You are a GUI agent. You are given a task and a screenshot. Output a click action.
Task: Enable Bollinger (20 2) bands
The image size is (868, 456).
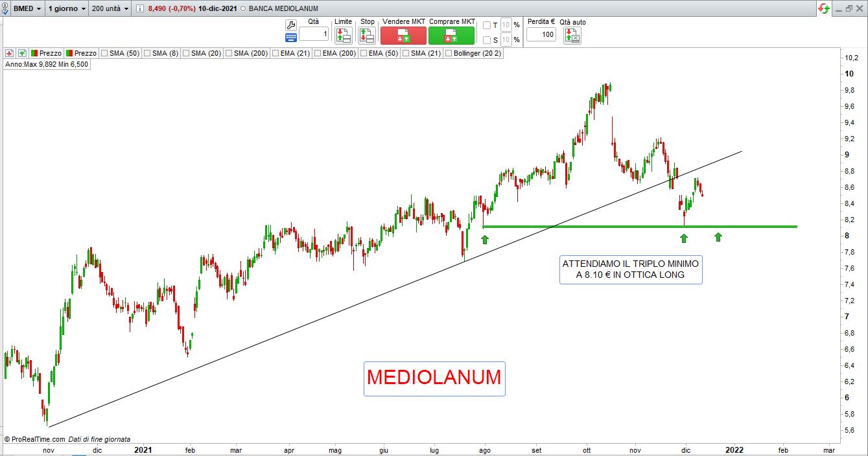click(x=449, y=53)
